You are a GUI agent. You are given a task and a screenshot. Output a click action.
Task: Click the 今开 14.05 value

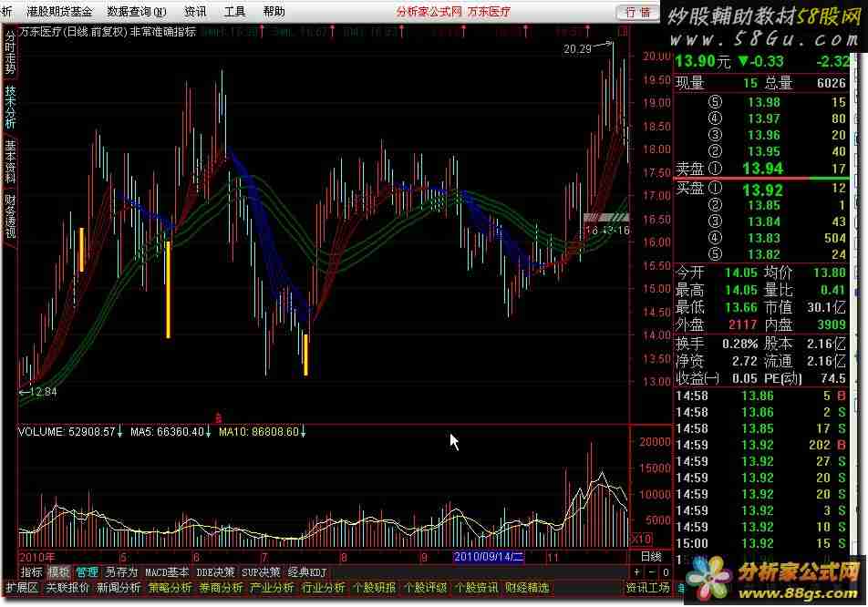click(x=740, y=273)
